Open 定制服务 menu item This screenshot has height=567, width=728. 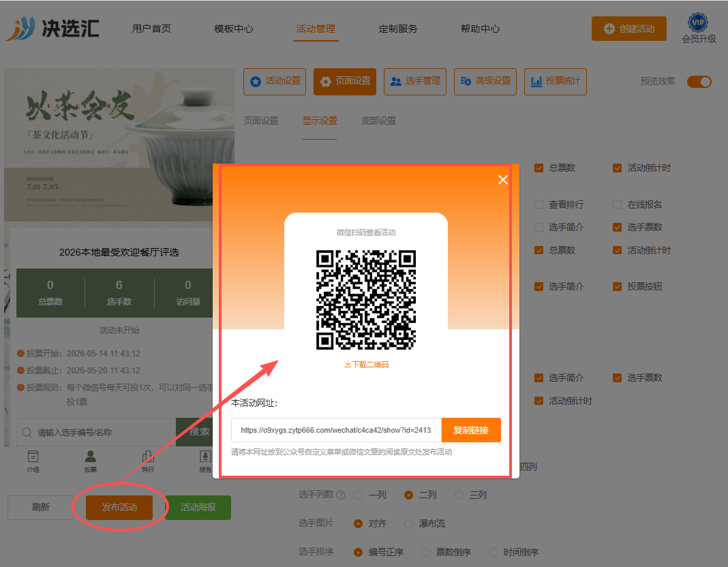point(398,29)
